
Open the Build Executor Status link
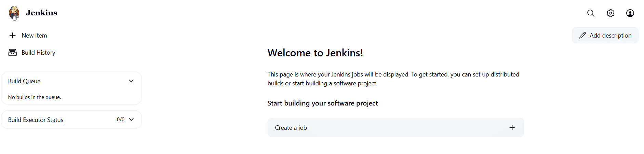36,120
